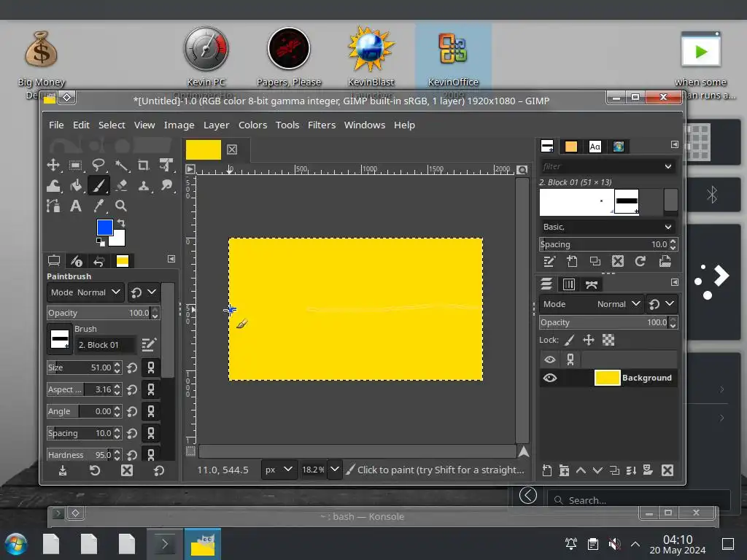This screenshot has height=560, width=747.
Task: Open the Paintbrush Mode Normal dropdown
Action: 85,292
